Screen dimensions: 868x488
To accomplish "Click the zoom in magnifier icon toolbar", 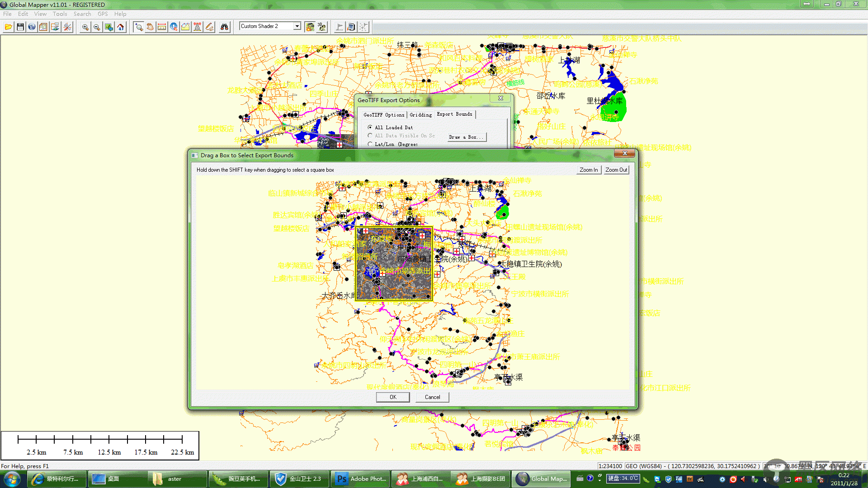I will (x=86, y=26).
